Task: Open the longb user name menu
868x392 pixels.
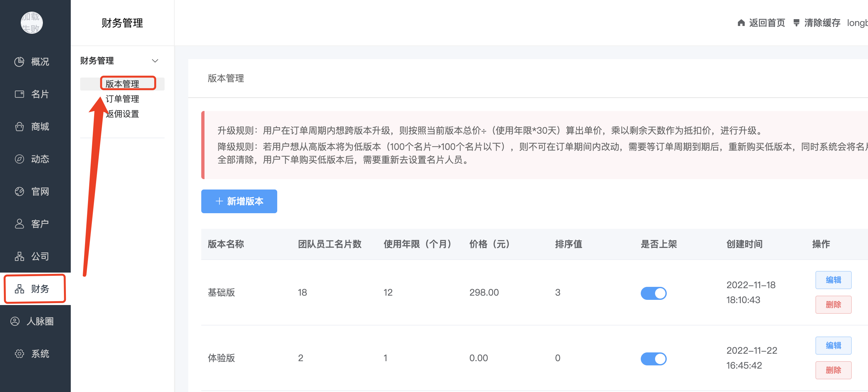Action: tap(857, 23)
